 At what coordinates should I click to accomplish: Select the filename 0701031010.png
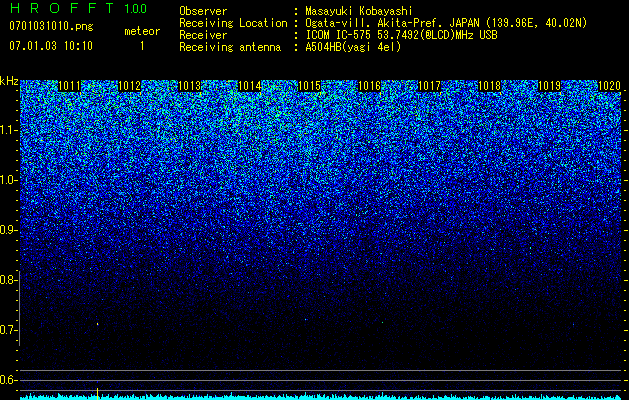pos(51,26)
